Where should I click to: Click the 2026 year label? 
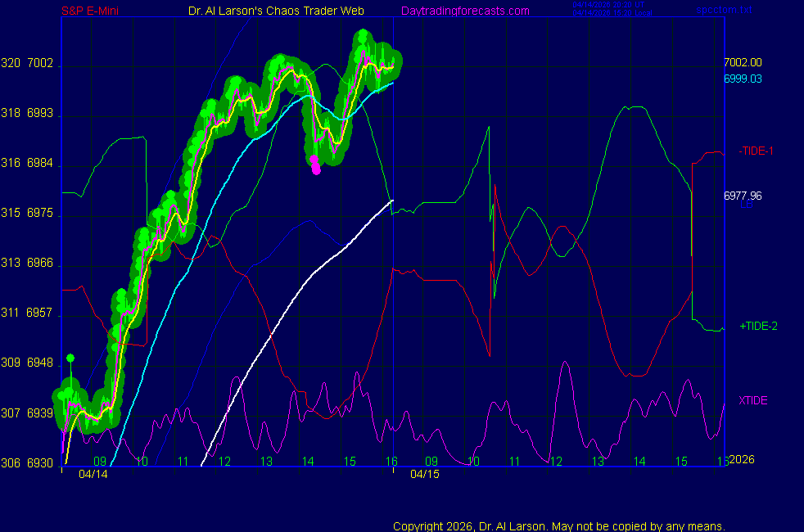(742, 459)
